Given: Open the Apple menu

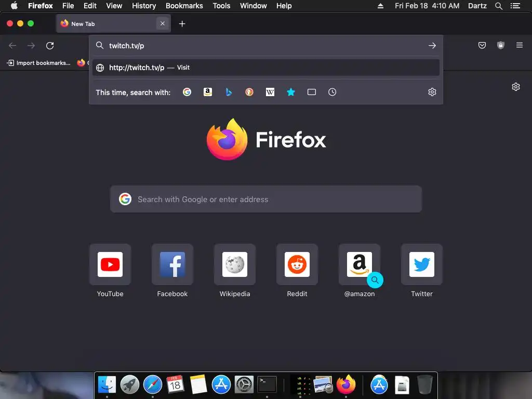Looking at the screenshot, I should (14, 6).
